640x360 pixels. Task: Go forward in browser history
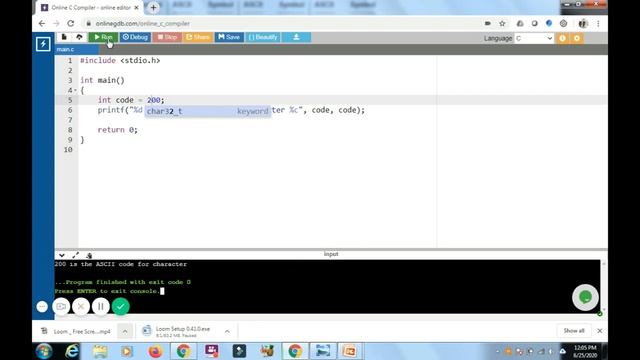pos(56,23)
